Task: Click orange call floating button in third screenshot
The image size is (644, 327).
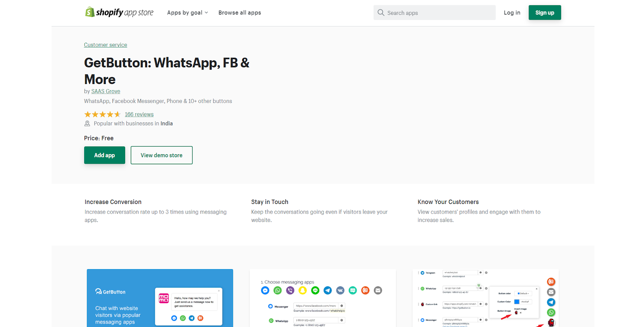Action: tap(551, 282)
